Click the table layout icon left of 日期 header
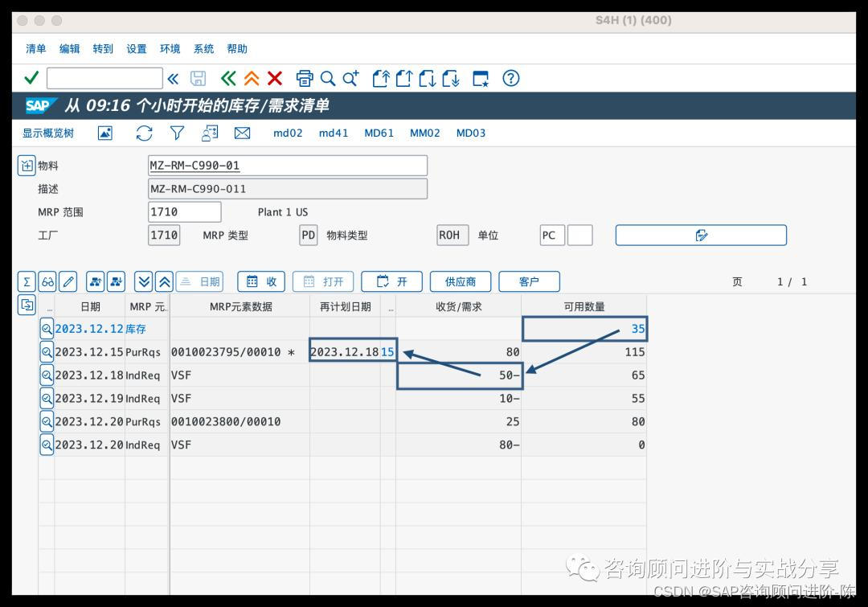This screenshot has width=868, height=607. 27,305
